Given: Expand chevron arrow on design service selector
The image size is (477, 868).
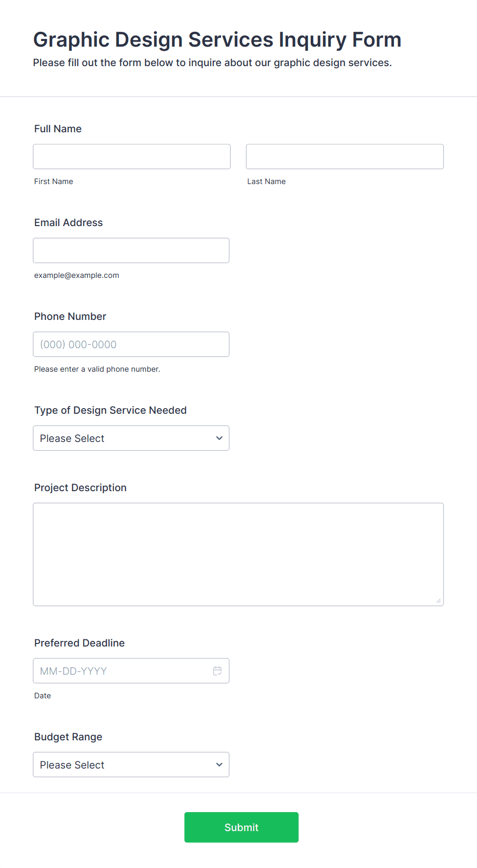Looking at the screenshot, I should tap(219, 438).
